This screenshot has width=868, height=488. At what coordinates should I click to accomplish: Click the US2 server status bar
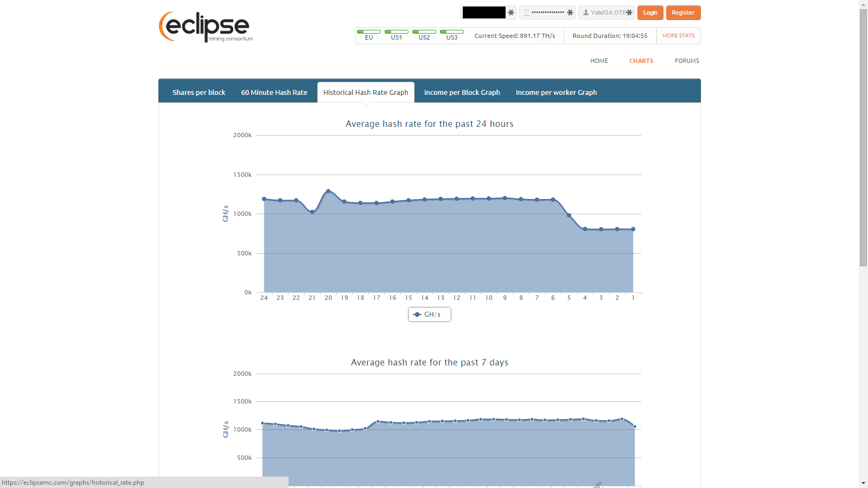tap(424, 31)
